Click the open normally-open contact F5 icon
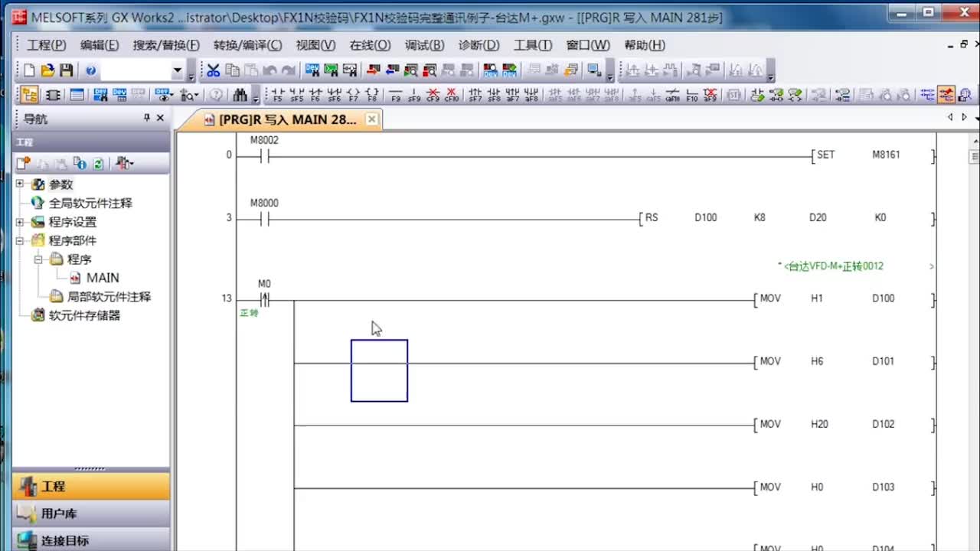Screen dimensions: 980x551 pyautogui.click(x=277, y=95)
